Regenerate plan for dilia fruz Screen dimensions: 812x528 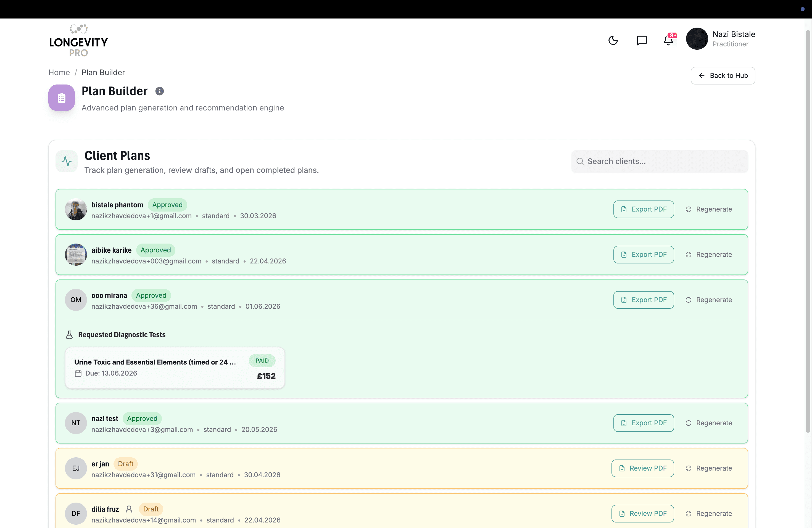click(x=709, y=514)
